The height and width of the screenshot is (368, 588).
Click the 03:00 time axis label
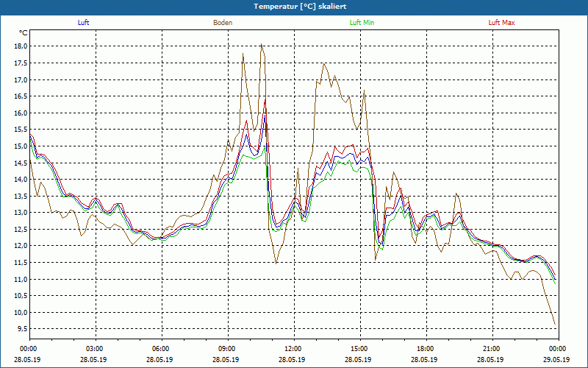coord(95,349)
